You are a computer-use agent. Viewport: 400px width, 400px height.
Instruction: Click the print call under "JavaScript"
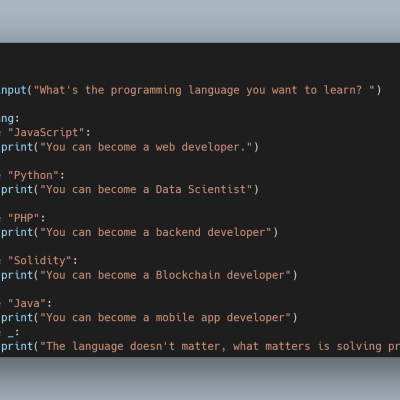(17, 147)
